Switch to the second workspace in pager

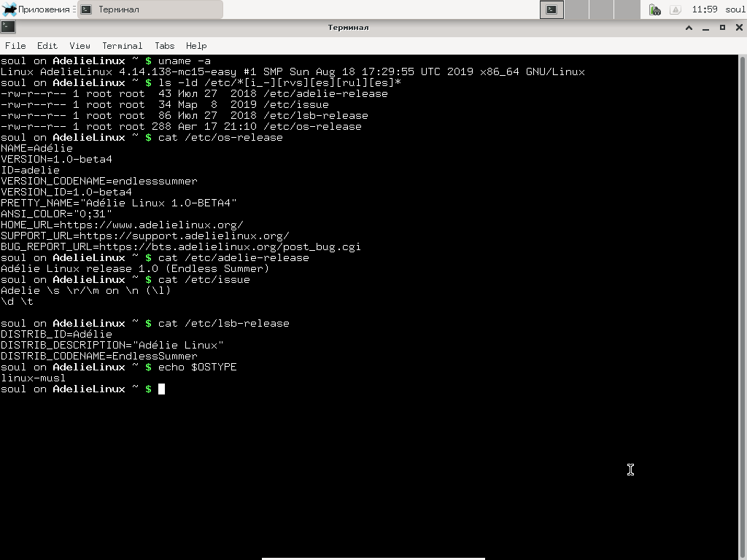pyautogui.click(x=576, y=9)
